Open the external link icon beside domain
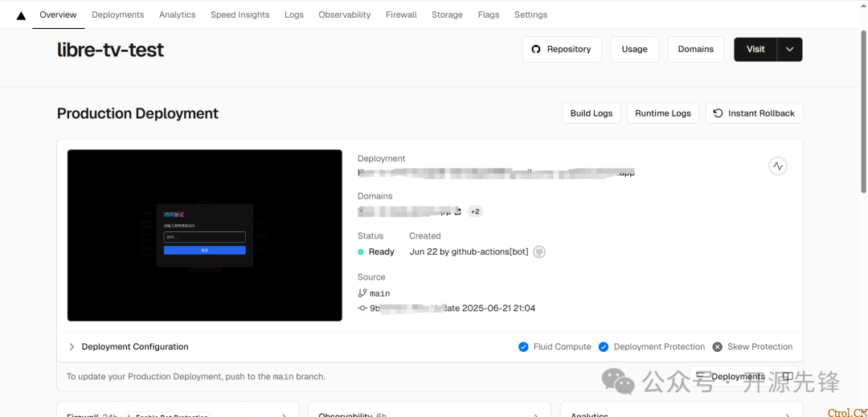 pyautogui.click(x=457, y=211)
